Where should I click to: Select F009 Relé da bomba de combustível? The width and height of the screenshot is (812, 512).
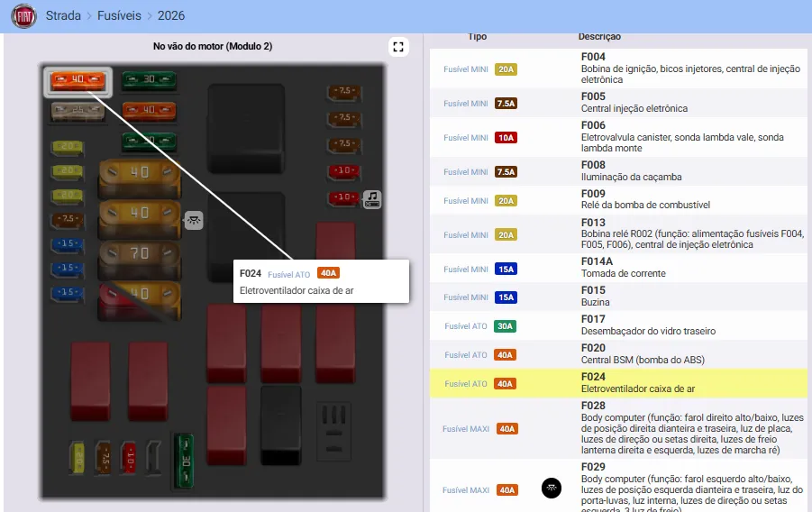[x=618, y=200]
